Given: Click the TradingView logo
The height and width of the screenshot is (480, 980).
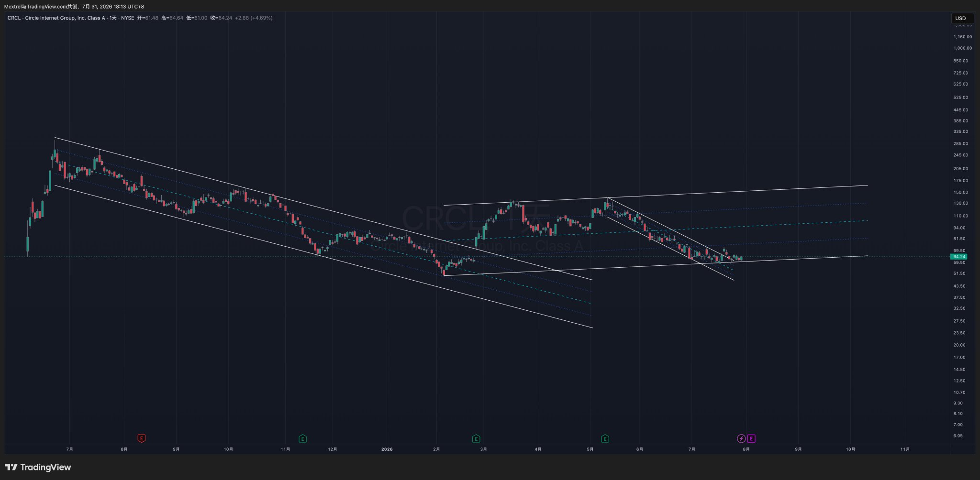Looking at the screenshot, I should (x=38, y=467).
